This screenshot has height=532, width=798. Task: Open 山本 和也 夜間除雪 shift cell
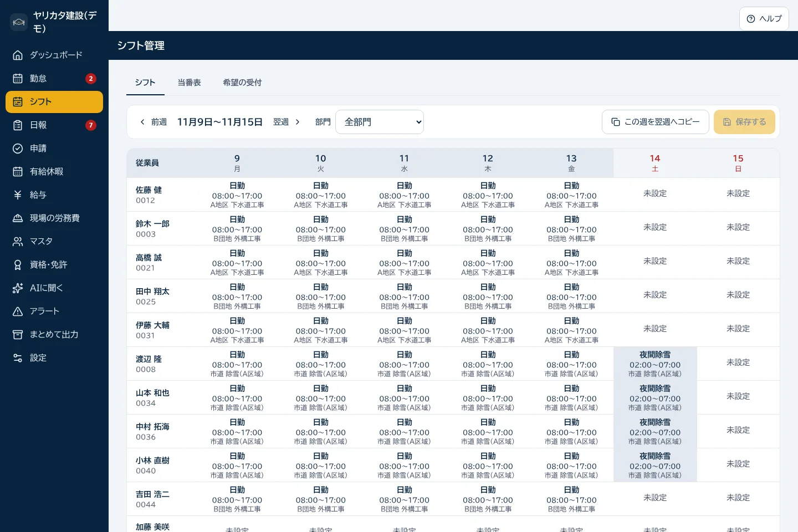click(x=655, y=397)
